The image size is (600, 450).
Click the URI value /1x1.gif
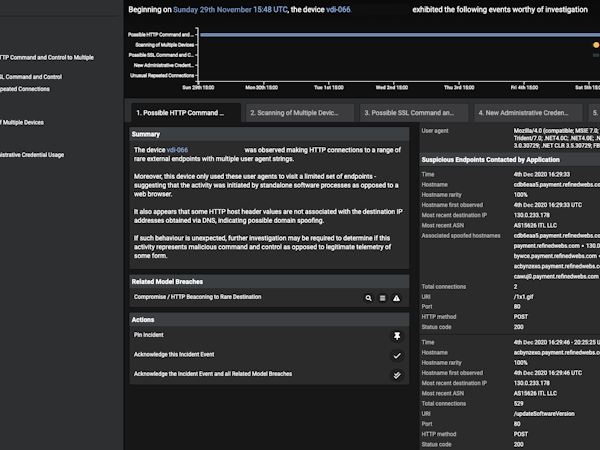523,297
